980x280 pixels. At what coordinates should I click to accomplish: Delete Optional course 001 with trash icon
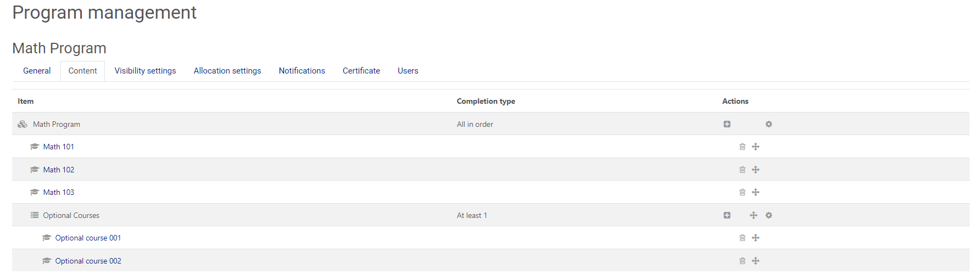[742, 238]
